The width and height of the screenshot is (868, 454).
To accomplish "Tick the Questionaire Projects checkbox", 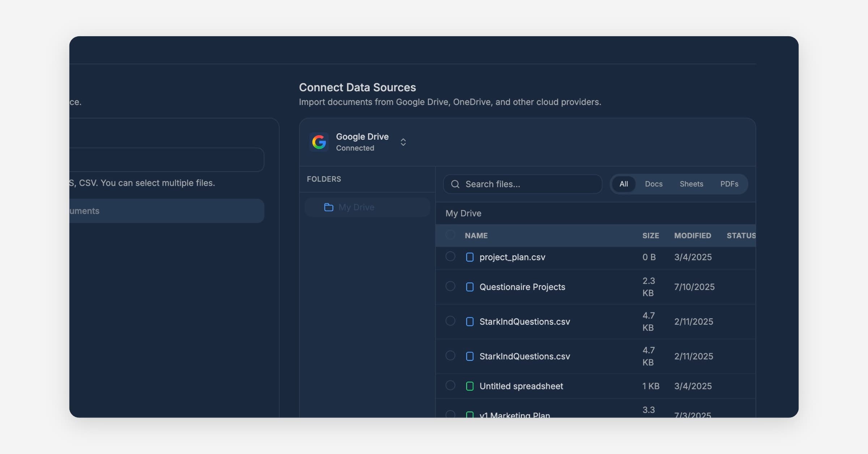I will click(450, 286).
